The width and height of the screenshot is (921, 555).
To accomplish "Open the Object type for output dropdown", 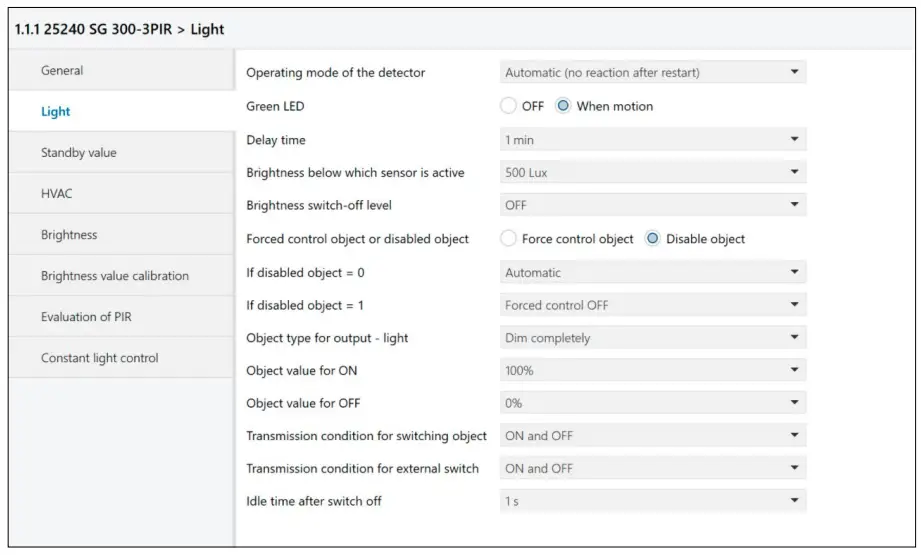I will coord(652,338).
